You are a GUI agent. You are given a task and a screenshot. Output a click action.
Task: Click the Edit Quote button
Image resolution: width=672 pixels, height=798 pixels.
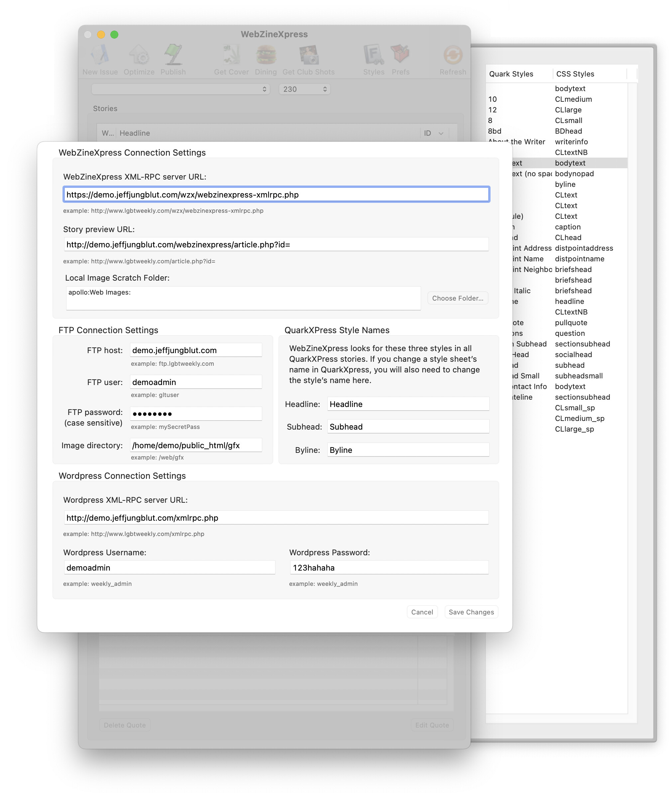(x=432, y=725)
